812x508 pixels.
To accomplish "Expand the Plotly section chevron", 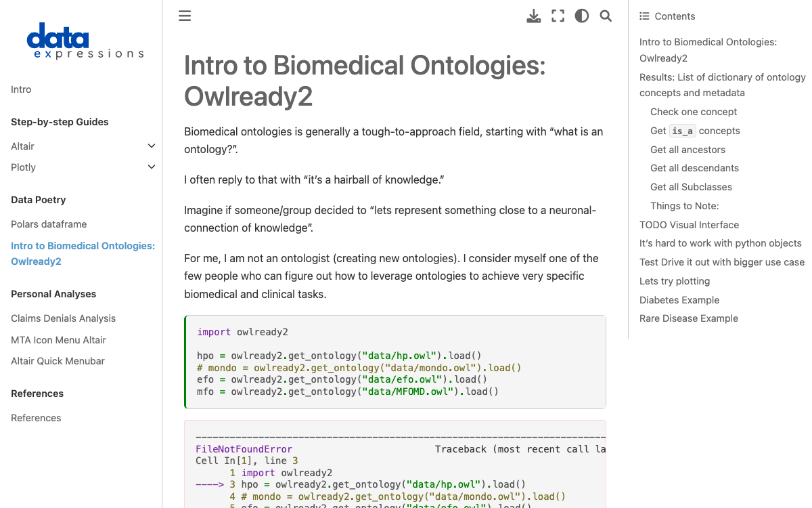I will click(152, 167).
